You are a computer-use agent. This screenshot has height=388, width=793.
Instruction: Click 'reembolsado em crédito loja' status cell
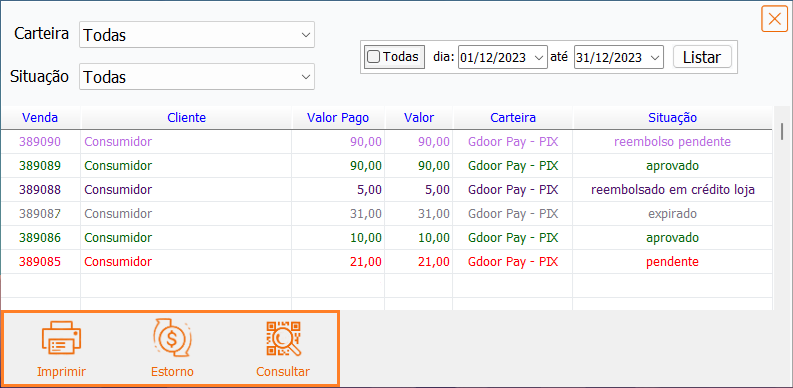pos(672,190)
